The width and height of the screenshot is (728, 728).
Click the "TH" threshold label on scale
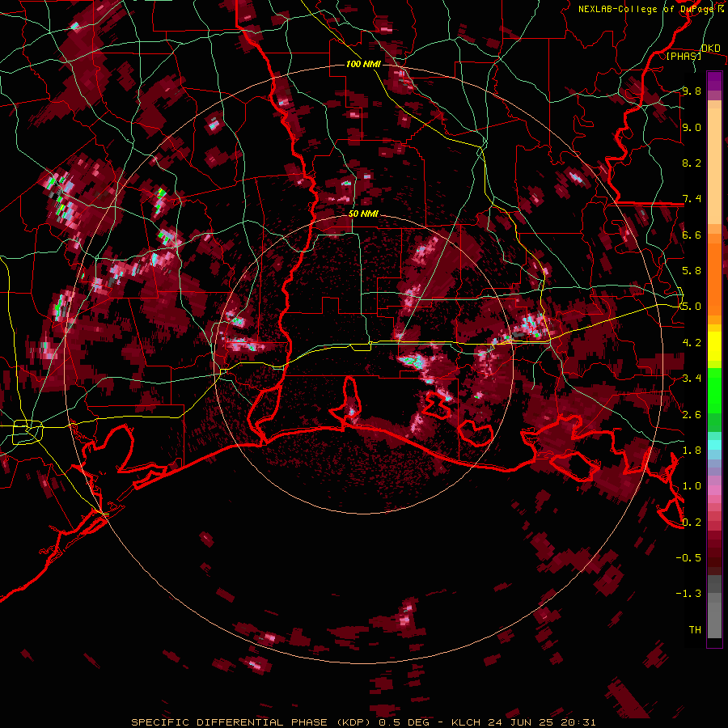pos(695,630)
